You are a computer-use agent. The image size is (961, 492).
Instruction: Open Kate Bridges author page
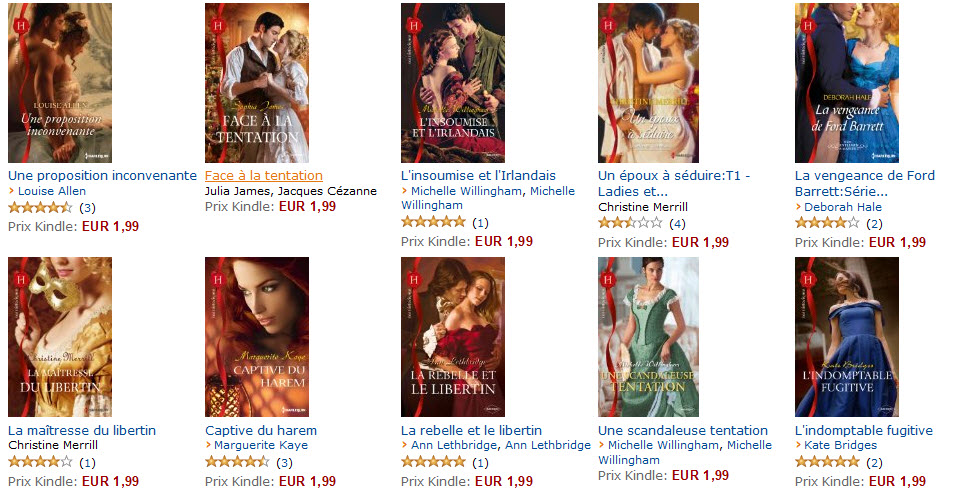[x=840, y=445]
